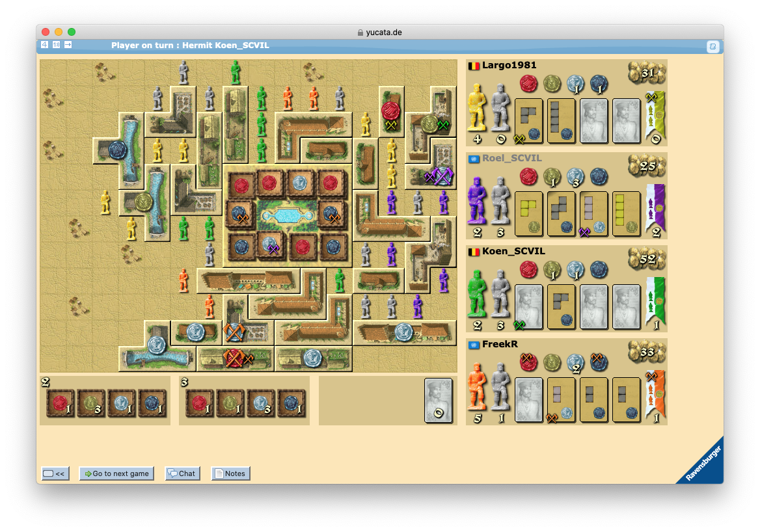Select Koen_SCVIL's face-down card with green axes

click(529, 307)
